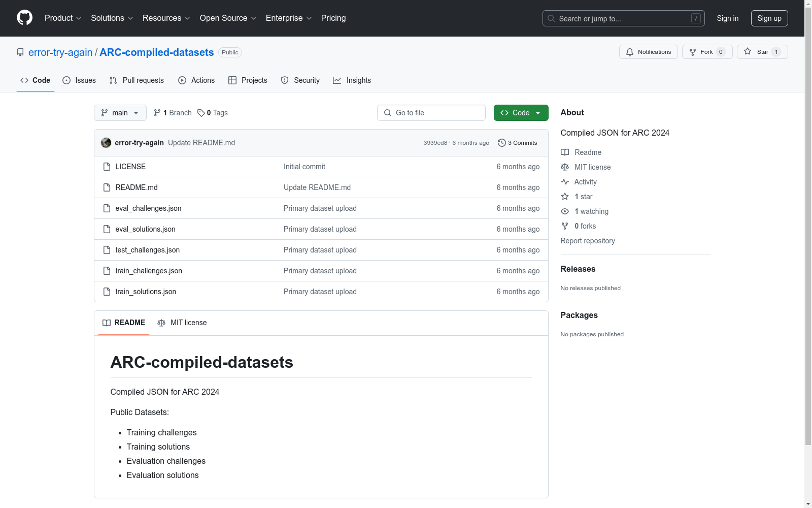This screenshot has width=812, height=508.
Task: Open the green Code dropdown button
Action: tap(521, 113)
